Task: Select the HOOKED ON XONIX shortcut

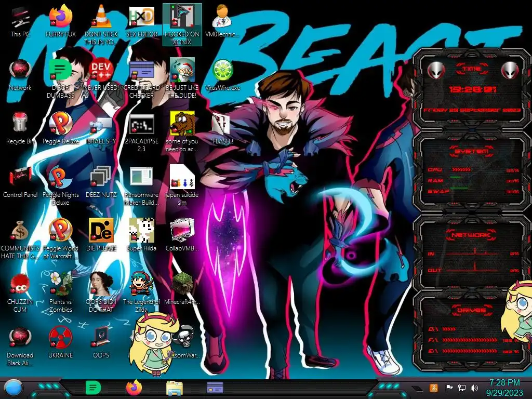Action: click(x=182, y=25)
